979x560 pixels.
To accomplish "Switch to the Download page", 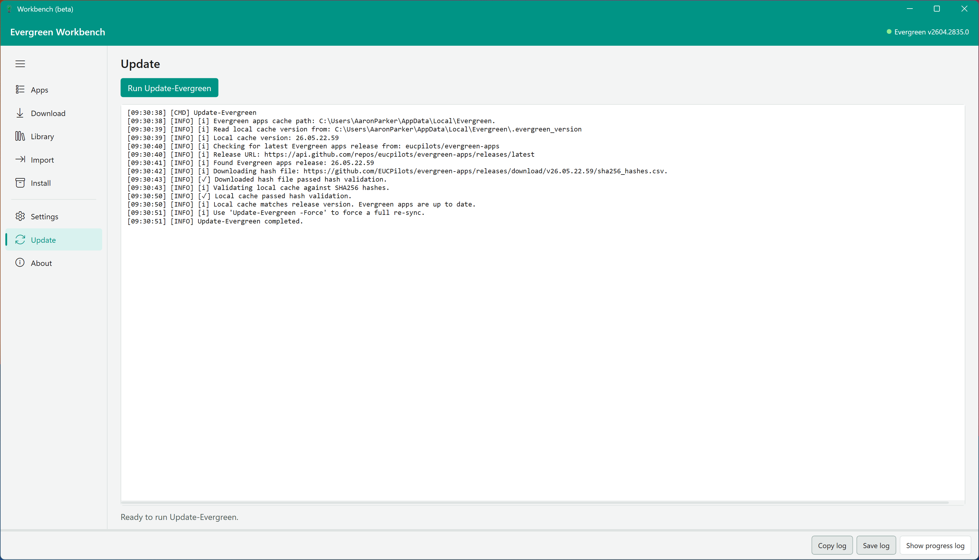I will point(54,113).
